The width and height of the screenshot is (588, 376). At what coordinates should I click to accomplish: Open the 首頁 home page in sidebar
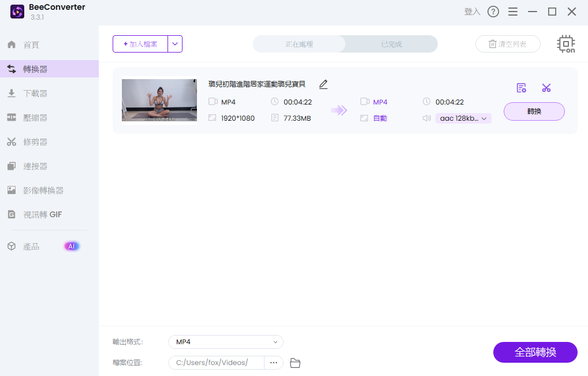(x=49, y=44)
